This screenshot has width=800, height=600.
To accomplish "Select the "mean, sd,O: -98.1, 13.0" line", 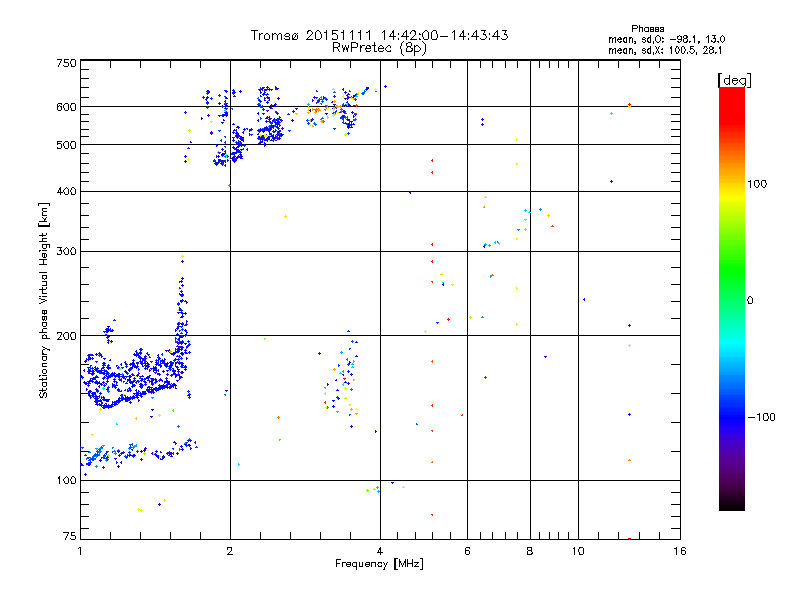I will [x=666, y=39].
